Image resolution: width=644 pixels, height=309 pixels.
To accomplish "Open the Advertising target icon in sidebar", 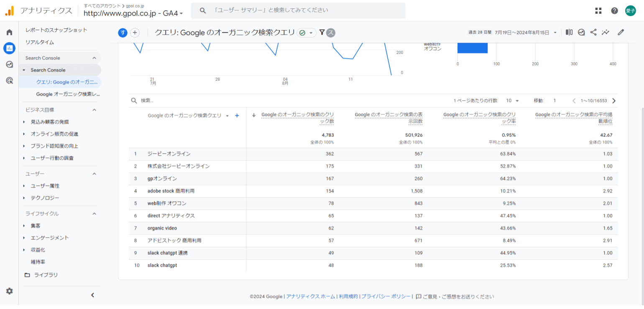I will (x=9, y=80).
